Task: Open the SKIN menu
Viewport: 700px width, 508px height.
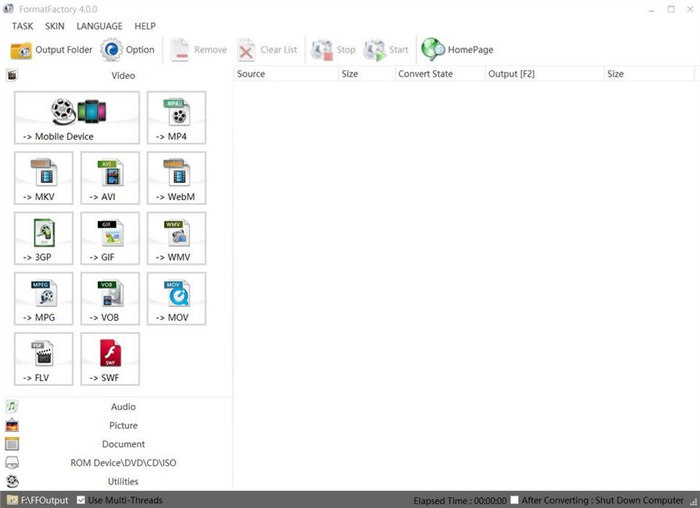Action: [54, 26]
